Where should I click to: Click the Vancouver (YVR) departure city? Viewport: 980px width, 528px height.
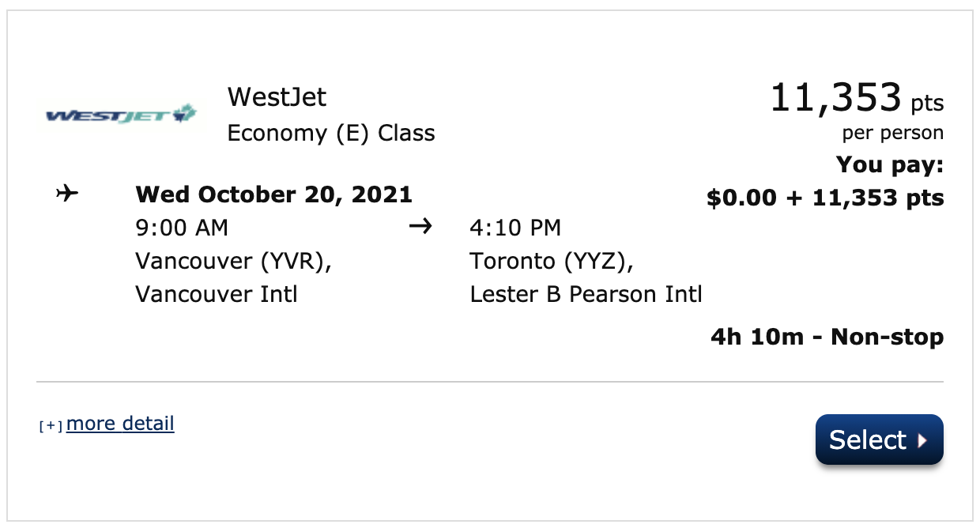point(233,261)
